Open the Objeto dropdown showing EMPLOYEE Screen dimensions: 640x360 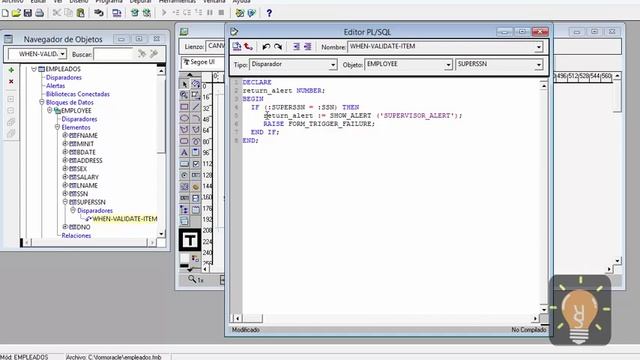tap(448, 64)
